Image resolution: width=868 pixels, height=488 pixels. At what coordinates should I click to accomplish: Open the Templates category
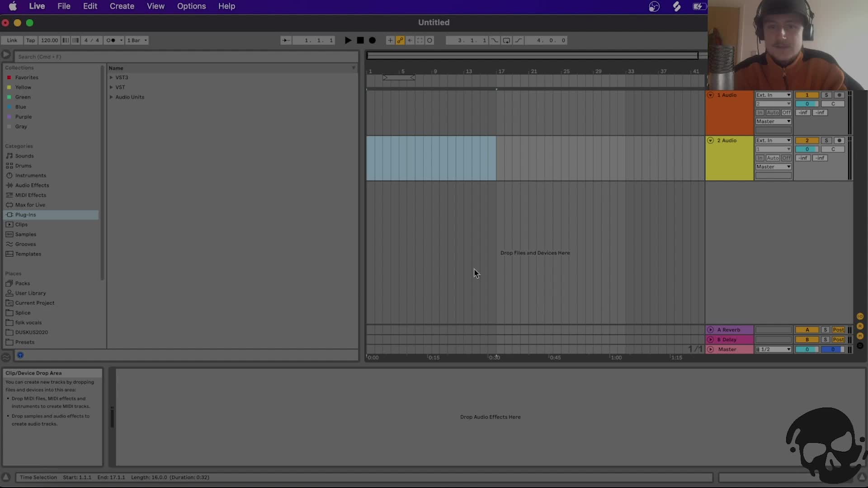point(28,254)
